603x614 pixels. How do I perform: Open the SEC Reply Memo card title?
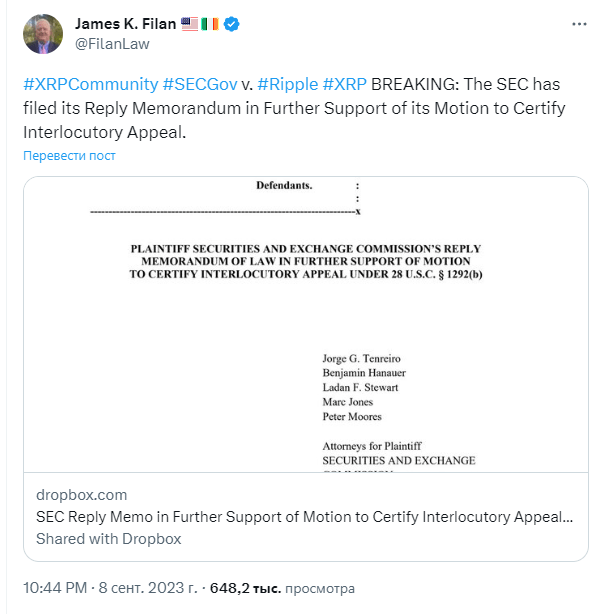pyautogui.click(x=304, y=517)
